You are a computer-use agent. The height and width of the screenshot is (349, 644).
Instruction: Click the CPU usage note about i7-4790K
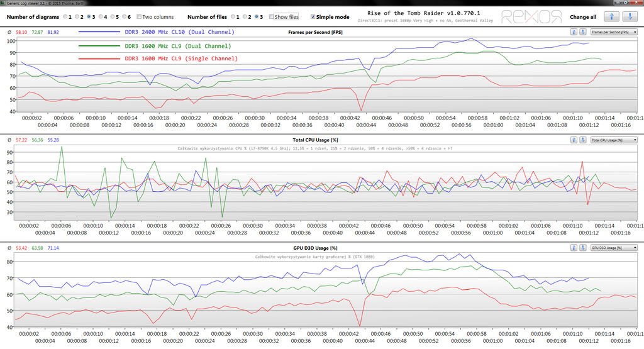pyautogui.click(x=314, y=148)
